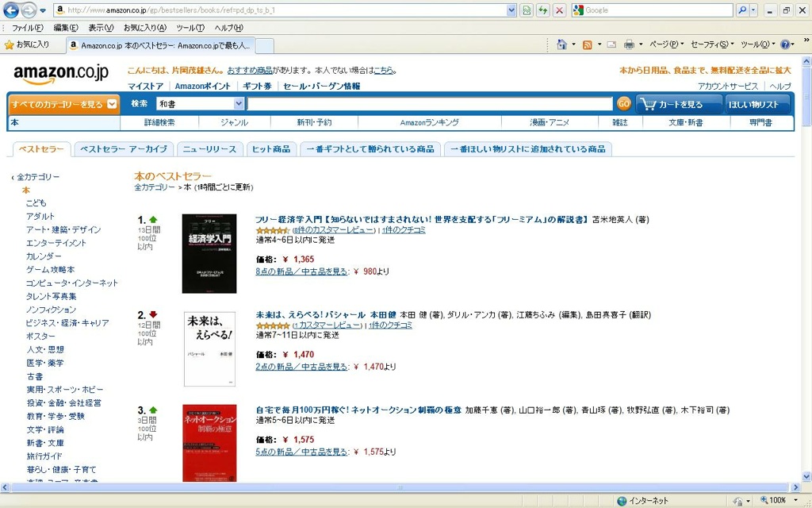The image size is (812, 508).
Task: Click the browser Back arrow button
Action: pyautogui.click(x=11, y=10)
